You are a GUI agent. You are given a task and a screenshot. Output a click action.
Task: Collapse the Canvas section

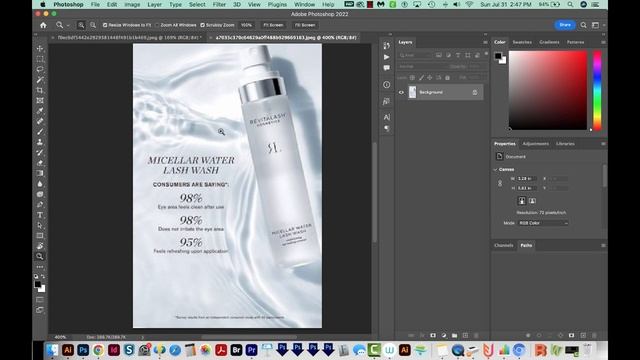point(496,169)
